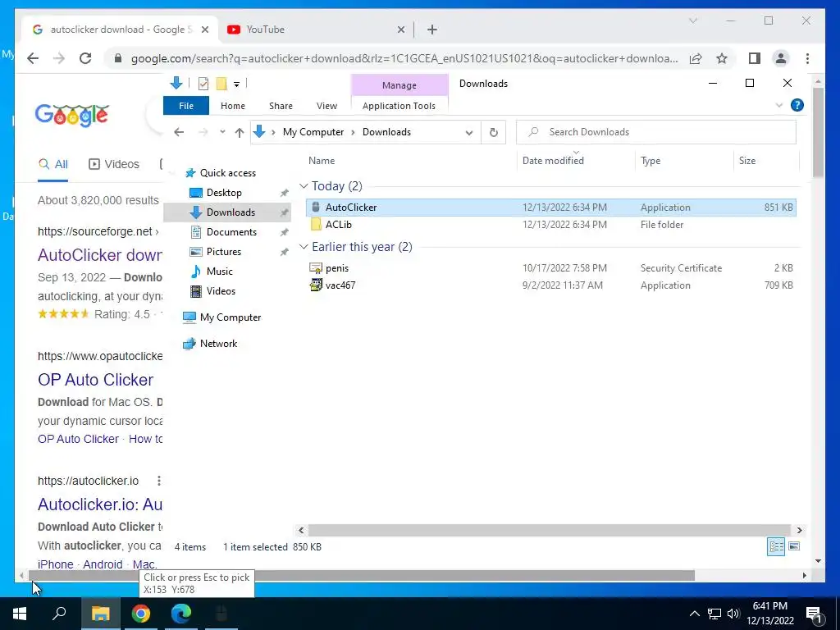Open the Customize Quick Access Toolbar dropdown

coord(236,84)
